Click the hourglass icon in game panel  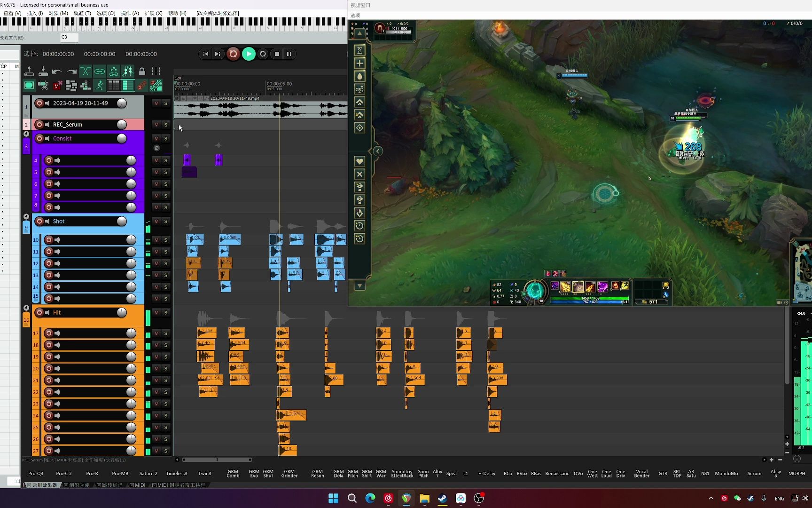pyautogui.click(x=359, y=50)
